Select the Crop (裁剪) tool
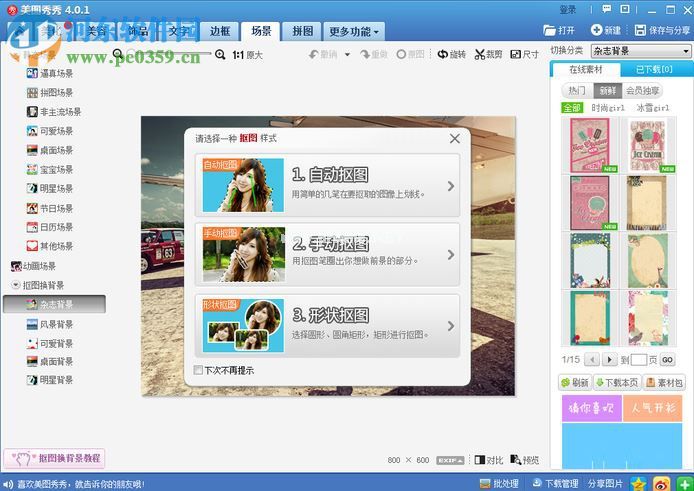The image size is (694, 491). click(481, 54)
